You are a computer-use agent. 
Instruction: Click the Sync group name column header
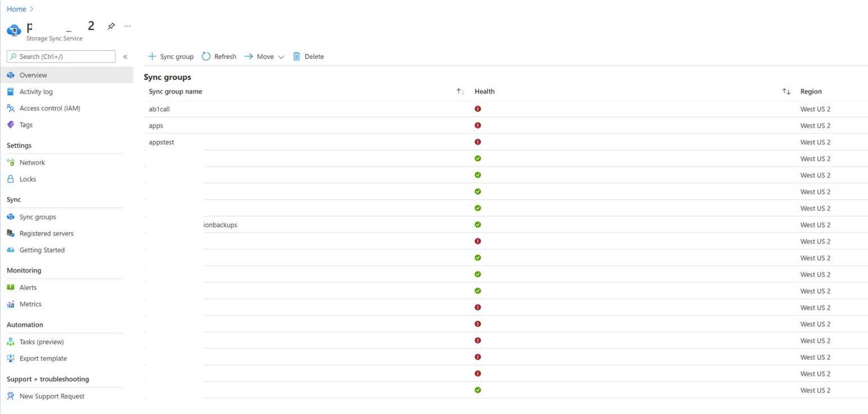coord(175,92)
